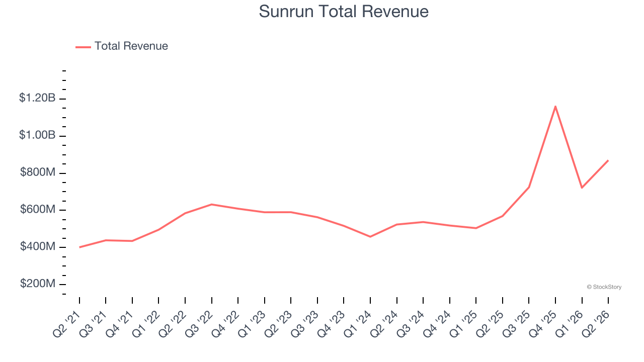This screenshot has width=644, height=362.
Task: Click the chart title Sunrun Total Revenue
Action: click(x=344, y=11)
